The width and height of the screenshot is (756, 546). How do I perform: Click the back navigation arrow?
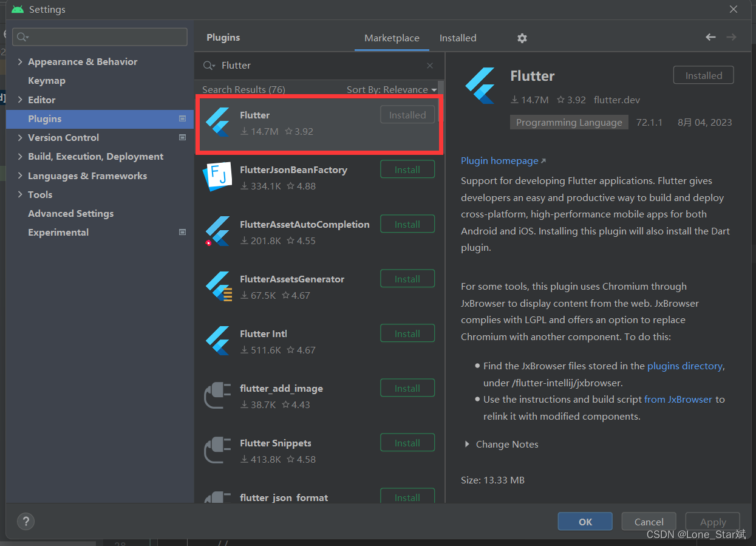(710, 37)
